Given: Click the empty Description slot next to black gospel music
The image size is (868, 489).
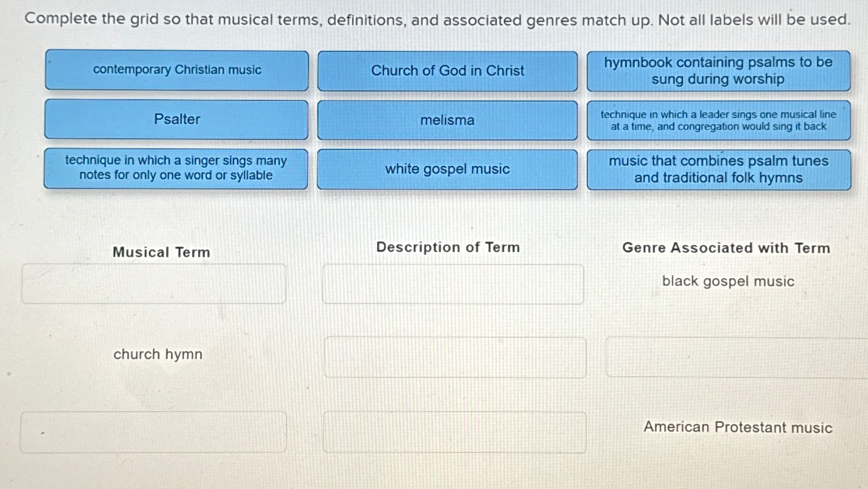Looking at the screenshot, I should pyautogui.click(x=453, y=284).
